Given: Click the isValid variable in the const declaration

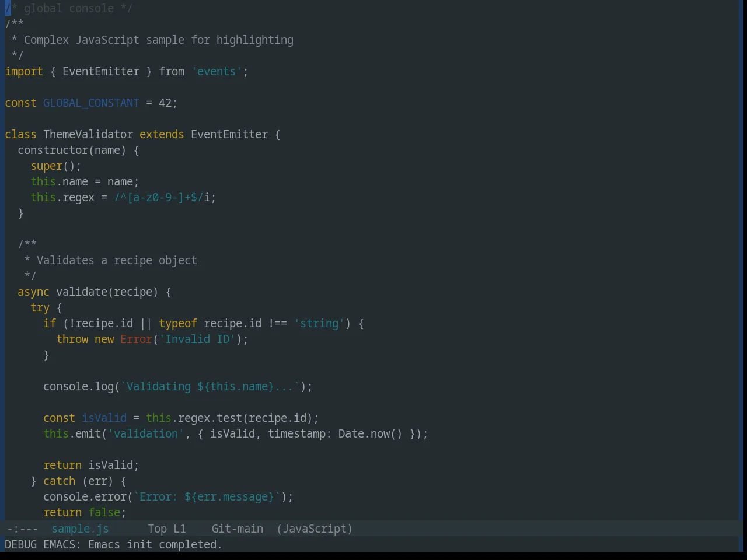Looking at the screenshot, I should click(x=104, y=418).
